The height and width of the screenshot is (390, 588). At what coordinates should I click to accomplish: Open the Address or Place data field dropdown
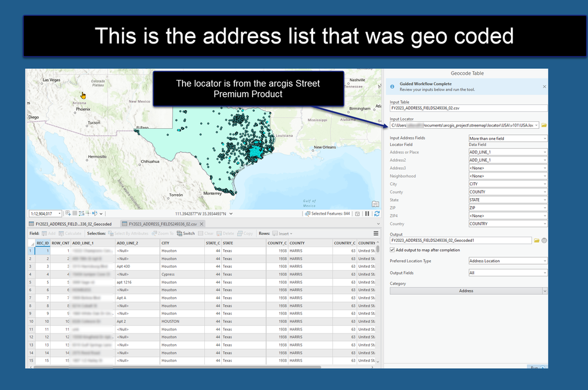(x=508, y=152)
